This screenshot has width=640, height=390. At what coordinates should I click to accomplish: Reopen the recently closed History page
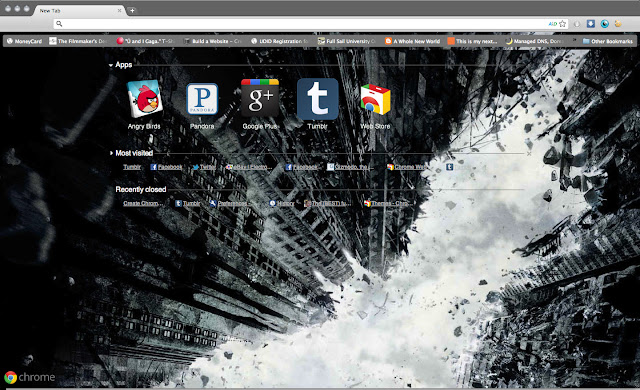(x=282, y=203)
